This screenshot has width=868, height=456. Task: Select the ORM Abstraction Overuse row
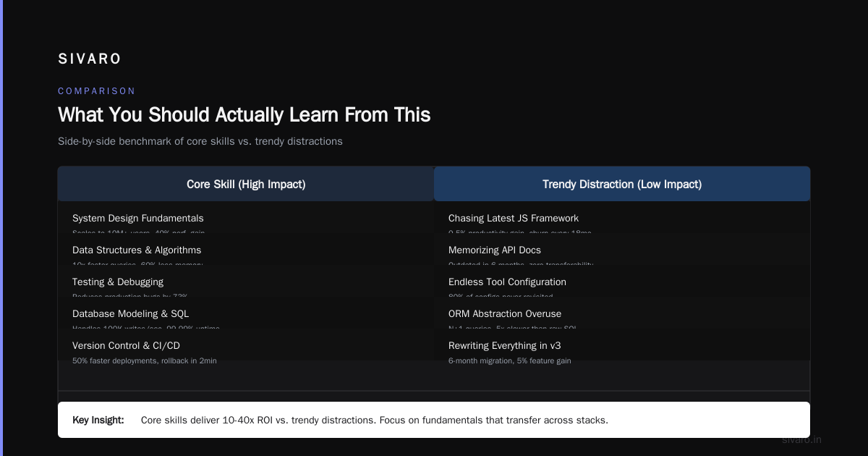click(x=622, y=313)
